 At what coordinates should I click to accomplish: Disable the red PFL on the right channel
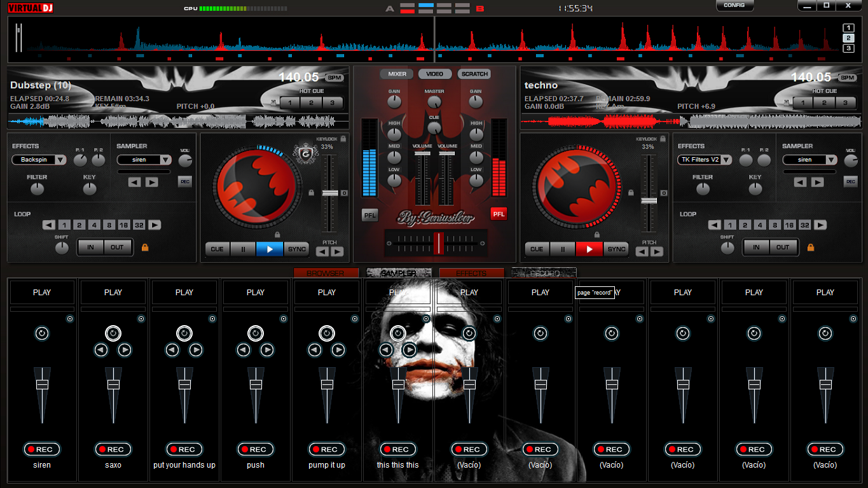point(499,214)
